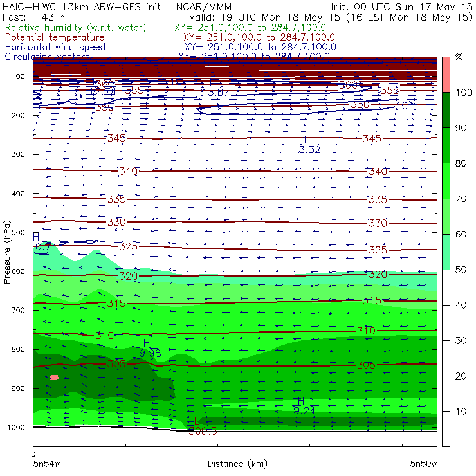Click the green 'Relative humidity (w.r.t. water)' legend label

76,28
